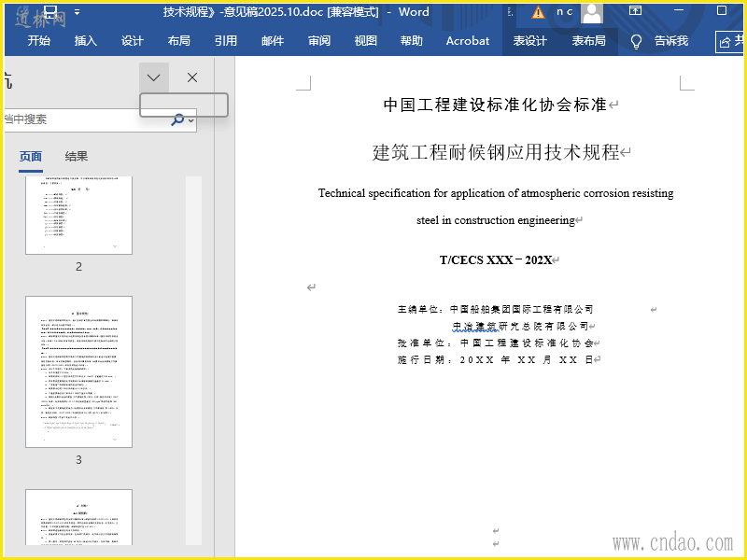Click the heading 中国工程建设标准化协会标准
The height and width of the screenshot is (560, 747).
495,105
